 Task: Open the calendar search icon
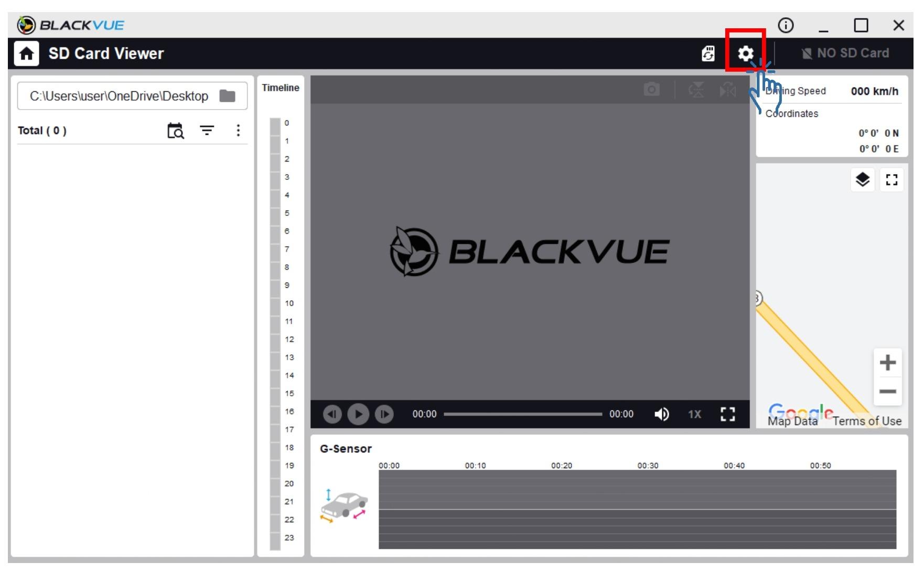coord(176,131)
